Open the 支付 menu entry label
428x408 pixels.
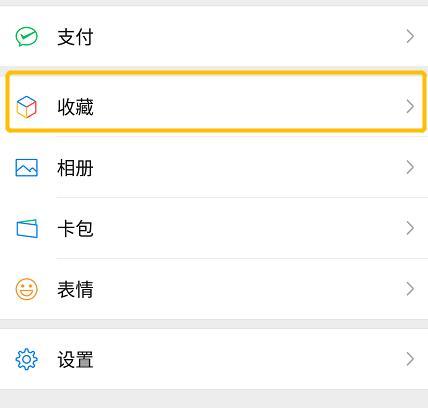[x=75, y=37]
